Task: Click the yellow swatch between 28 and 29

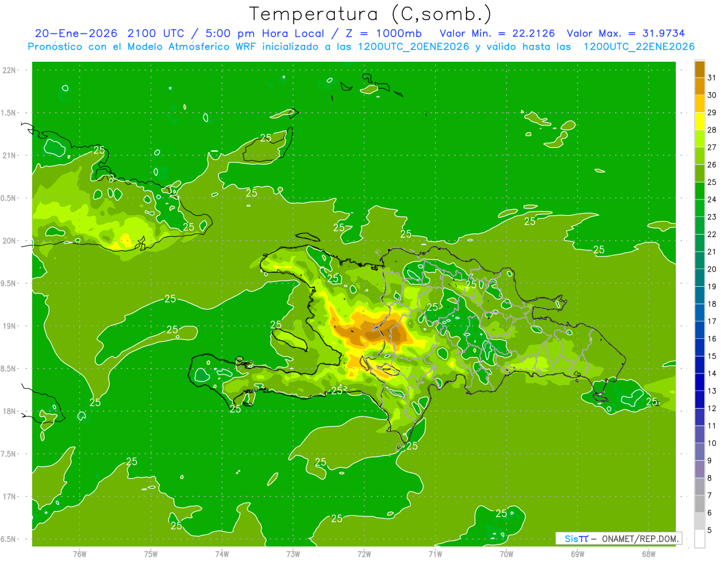Action: coord(699,121)
